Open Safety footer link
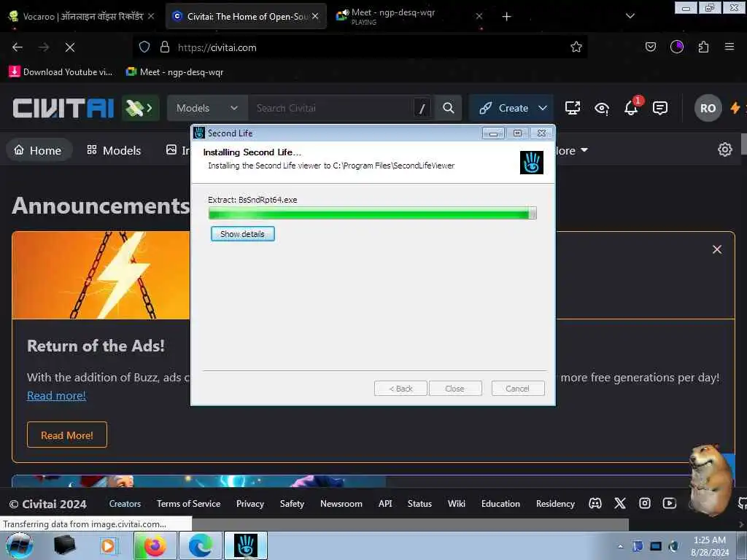747x560 pixels. pos(292,503)
